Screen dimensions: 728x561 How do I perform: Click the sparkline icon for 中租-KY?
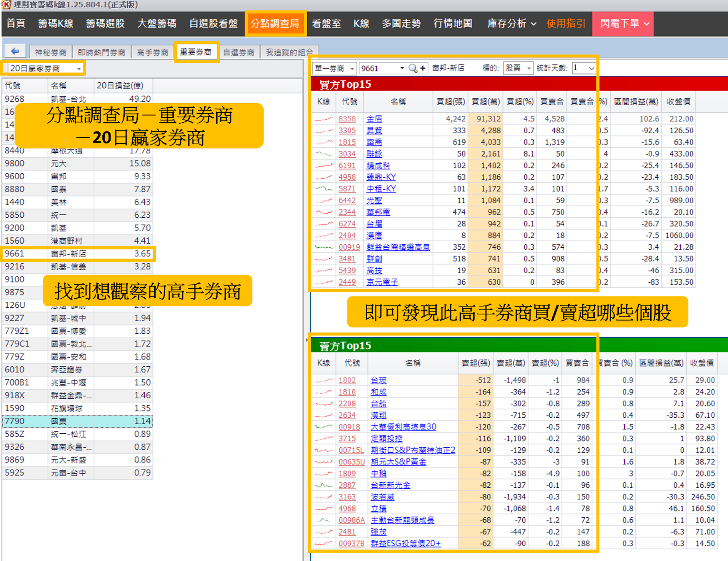[x=324, y=188]
